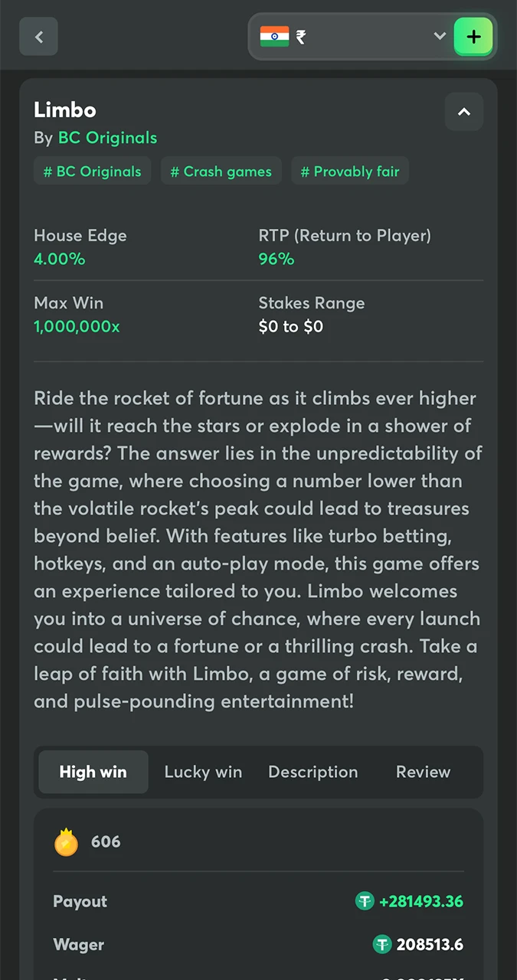Image resolution: width=517 pixels, height=980 pixels.
Task: Collapse the Limbo game details with the chevron
Action: (x=463, y=112)
